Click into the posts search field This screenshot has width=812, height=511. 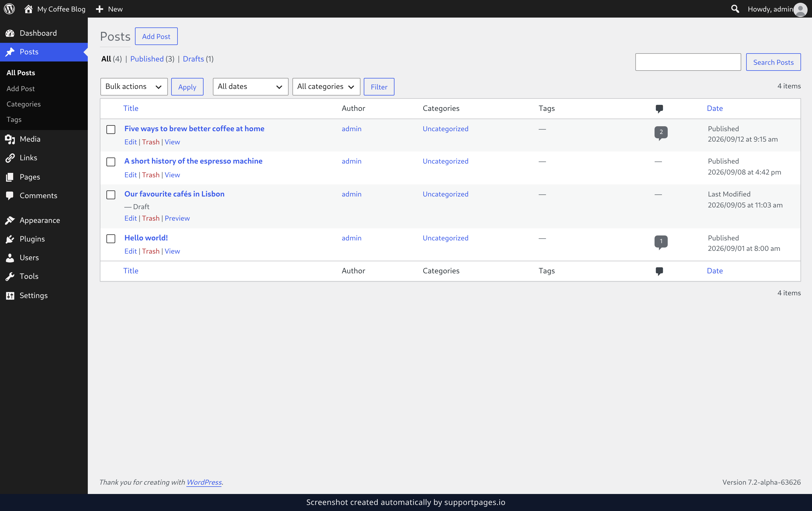[688, 62]
